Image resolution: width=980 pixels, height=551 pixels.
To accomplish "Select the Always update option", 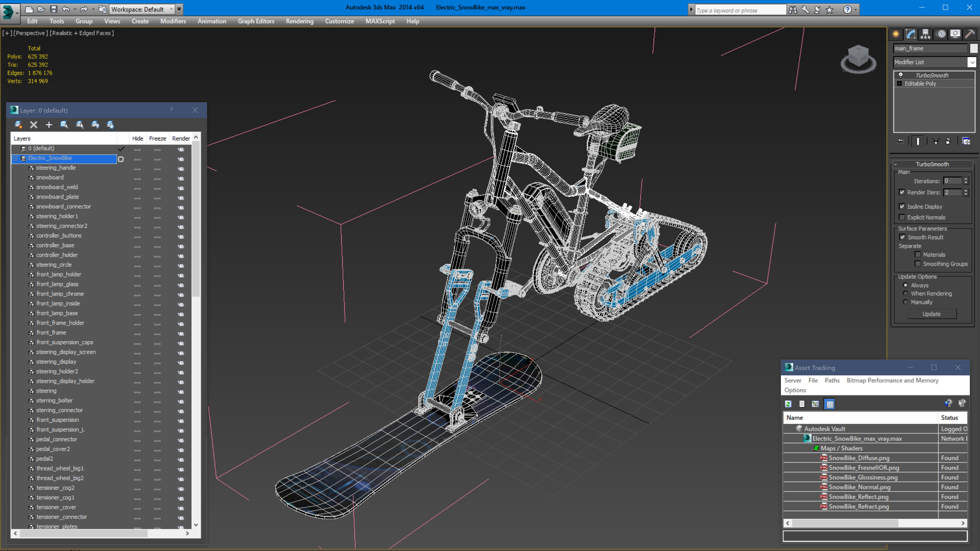I will coord(905,285).
